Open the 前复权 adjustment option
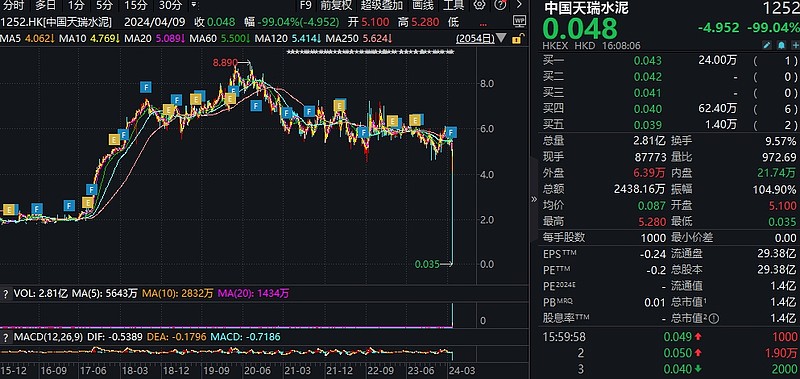 (x=336, y=6)
